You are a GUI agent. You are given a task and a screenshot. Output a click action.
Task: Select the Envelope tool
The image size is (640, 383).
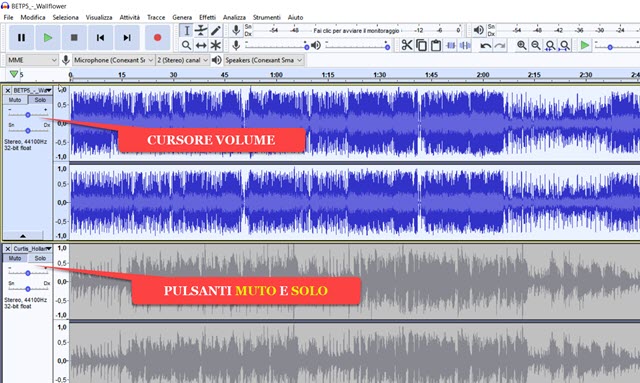[x=201, y=31]
